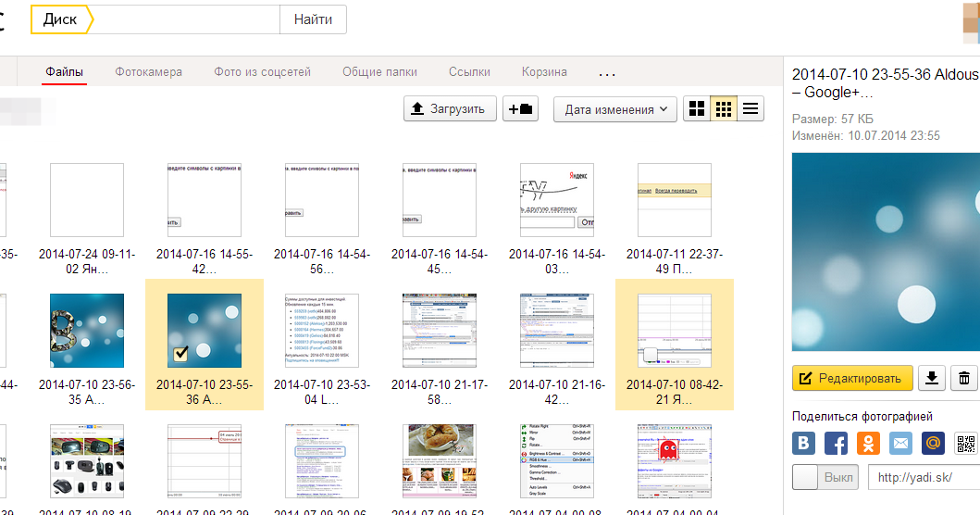The height and width of the screenshot is (515, 980).
Task: Select the 2014-07-10 21-16-42 thumbnail
Action: point(557,331)
